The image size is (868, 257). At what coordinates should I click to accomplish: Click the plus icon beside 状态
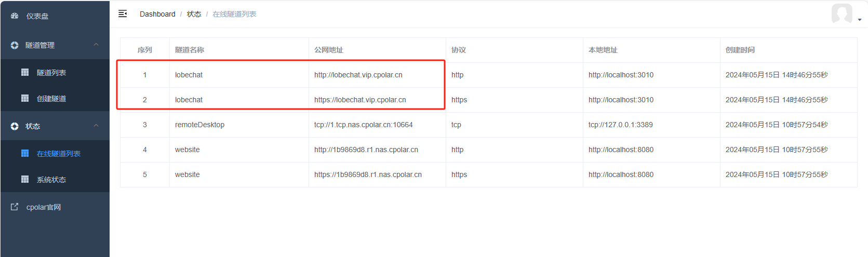(x=15, y=126)
